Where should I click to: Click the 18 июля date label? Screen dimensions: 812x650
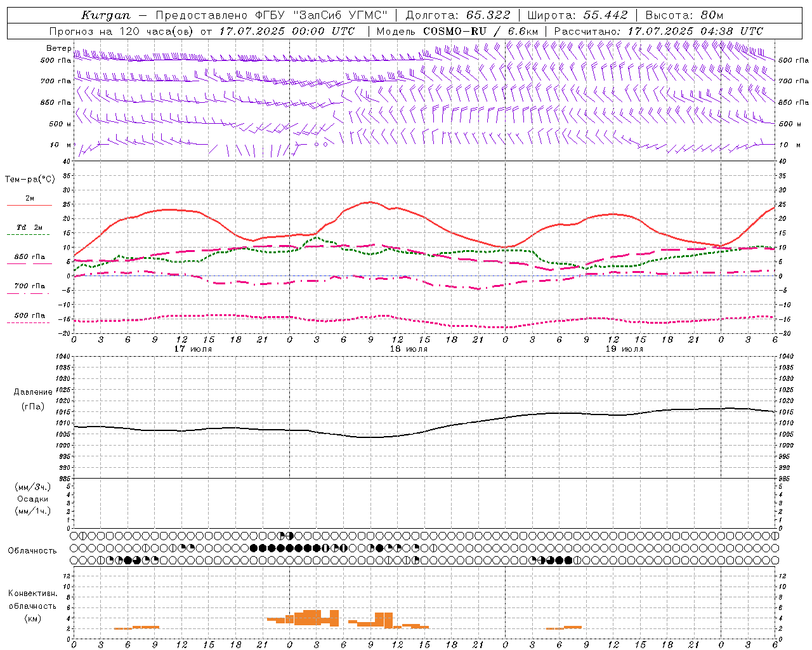point(409,349)
